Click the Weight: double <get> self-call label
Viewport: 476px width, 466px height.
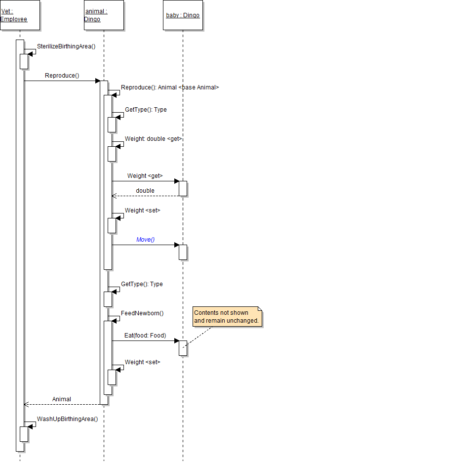154,139
